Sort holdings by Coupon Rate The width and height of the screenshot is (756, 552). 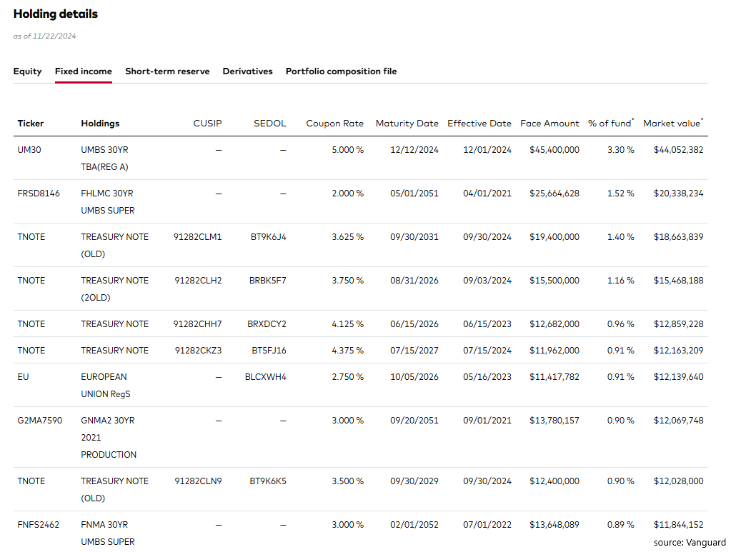(334, 123)
